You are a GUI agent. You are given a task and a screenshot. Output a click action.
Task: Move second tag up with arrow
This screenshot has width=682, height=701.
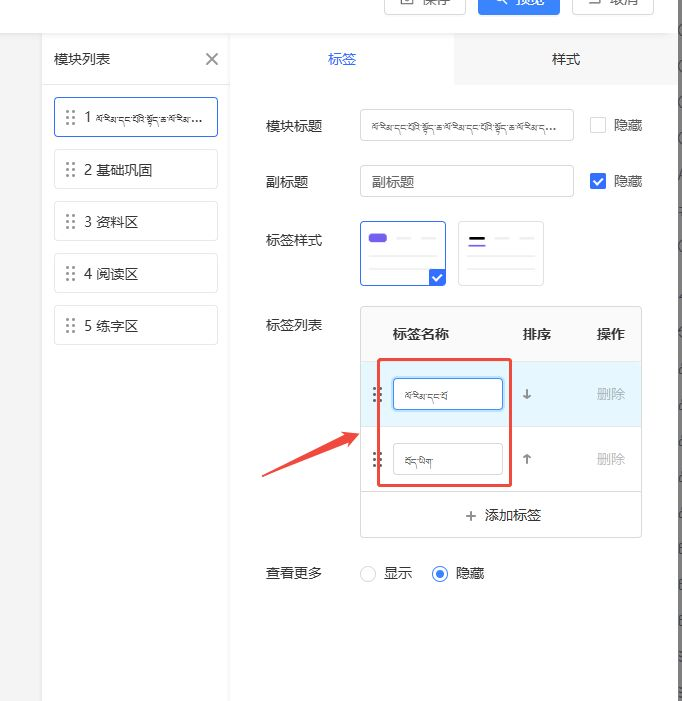527,459
